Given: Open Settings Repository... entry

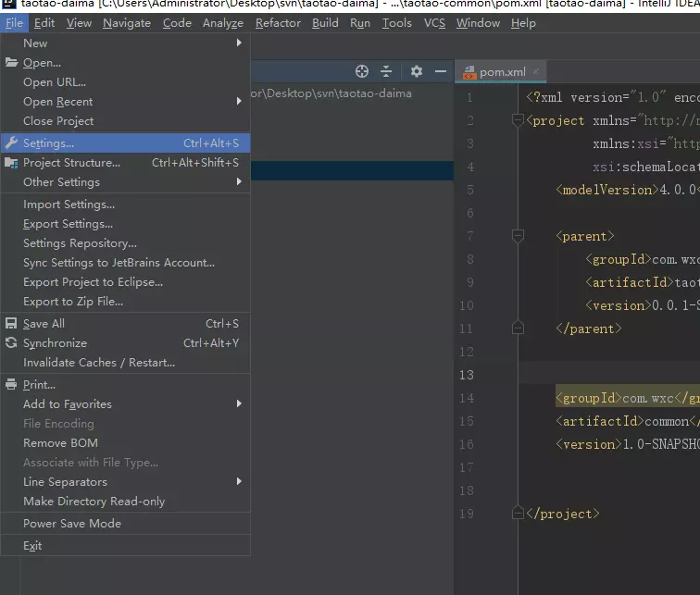Looking at the screenshot, I should [125, 243].
